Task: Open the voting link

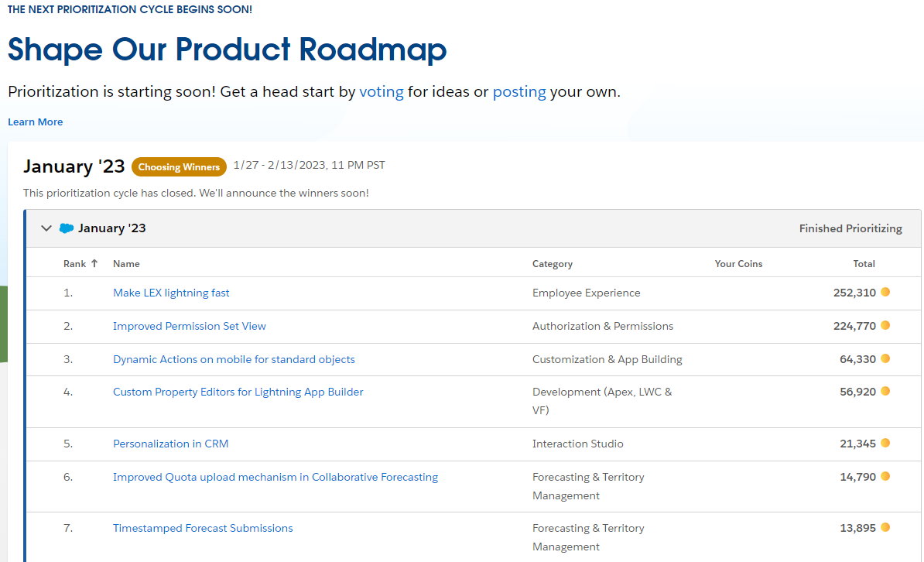Action: [382, 91]
